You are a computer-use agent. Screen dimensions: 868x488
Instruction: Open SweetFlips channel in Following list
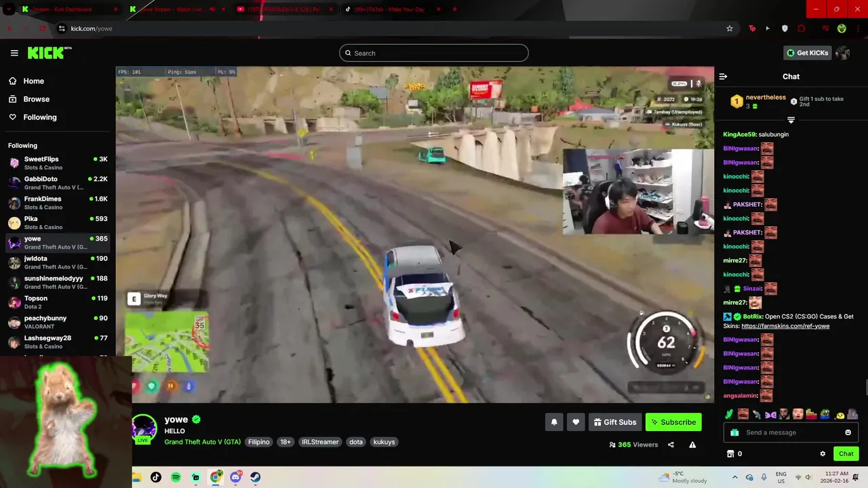pyautogui.click(x=58, y=163)
